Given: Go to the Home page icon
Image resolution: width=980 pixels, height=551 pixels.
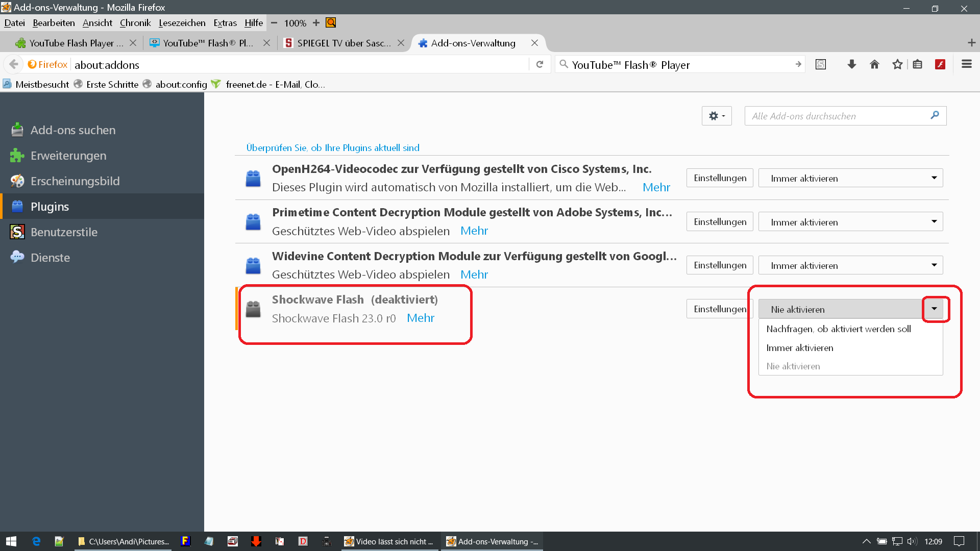Looking at the screenshot, I should [x=874, y=64].
